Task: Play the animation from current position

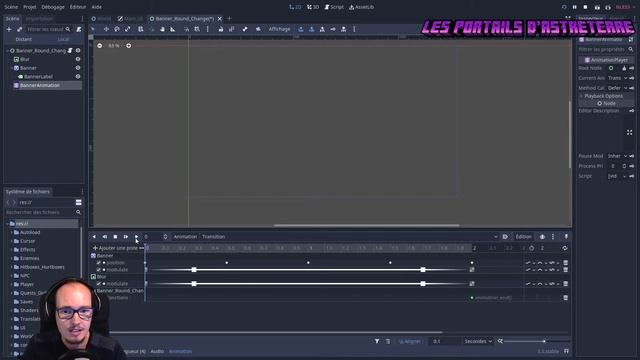Action: click(x=136, y=237)
